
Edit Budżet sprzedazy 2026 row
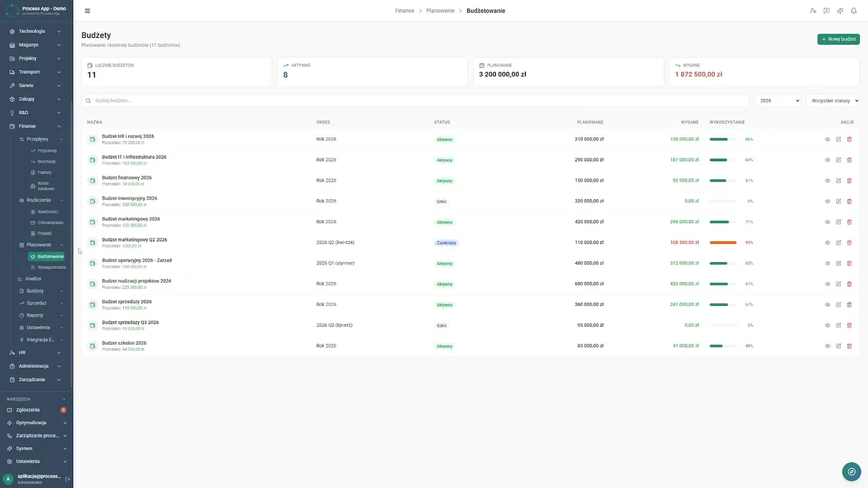tap(838, 305)
